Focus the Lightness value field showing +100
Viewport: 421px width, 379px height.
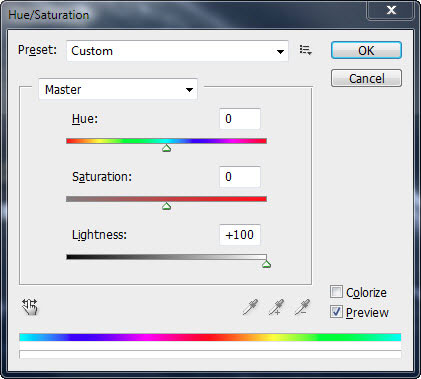[x=240, y=235]
